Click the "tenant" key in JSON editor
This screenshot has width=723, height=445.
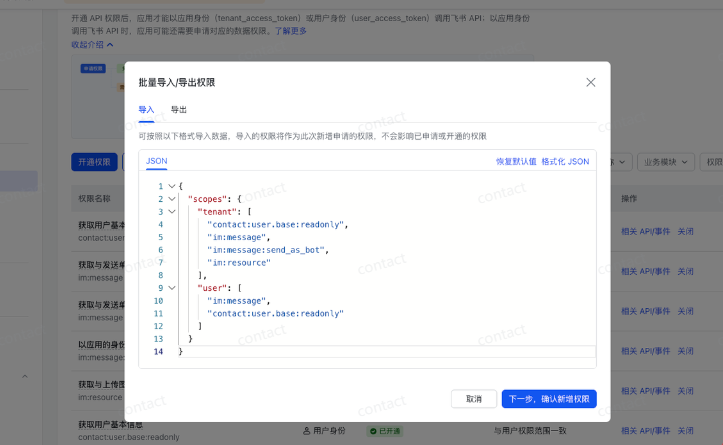[217, 212]
